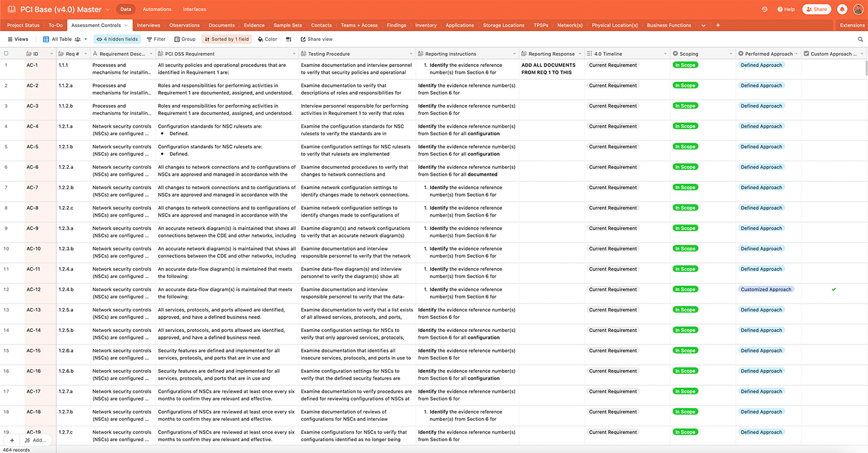Open Group options in toolbar
Screen dimensions: 868x453
click(x=185, y=39)
